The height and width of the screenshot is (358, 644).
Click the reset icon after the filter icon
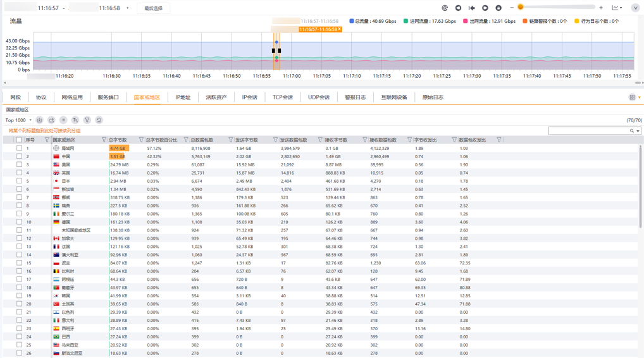coord(99,120)
